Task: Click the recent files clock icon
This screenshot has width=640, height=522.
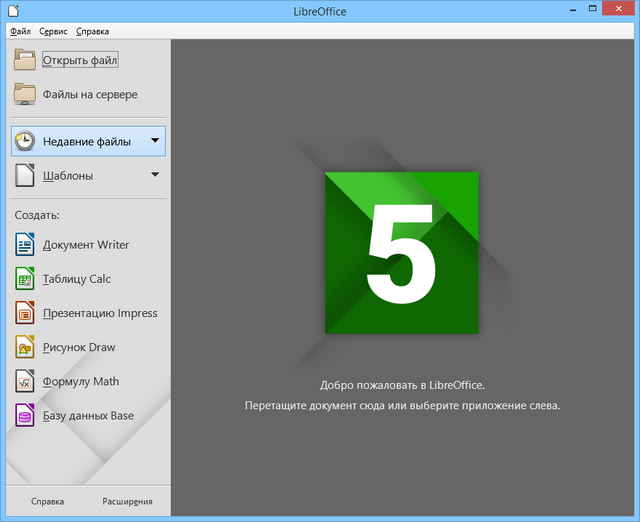Action: pyautogui.click(x=25, y=142)
